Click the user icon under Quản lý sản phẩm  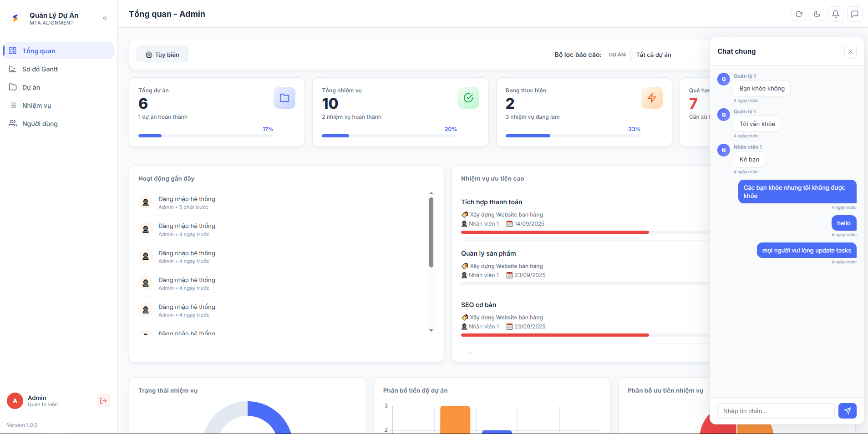[x=464, y=275]
